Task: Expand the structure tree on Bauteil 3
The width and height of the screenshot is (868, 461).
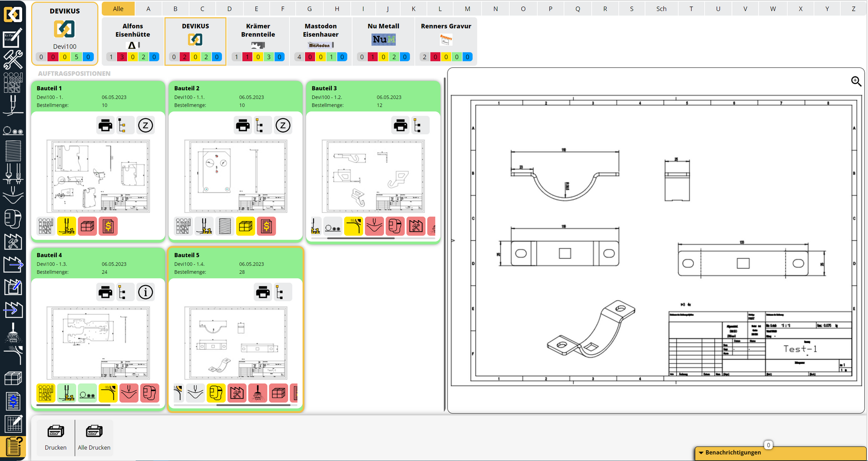Action: [417, 125]
